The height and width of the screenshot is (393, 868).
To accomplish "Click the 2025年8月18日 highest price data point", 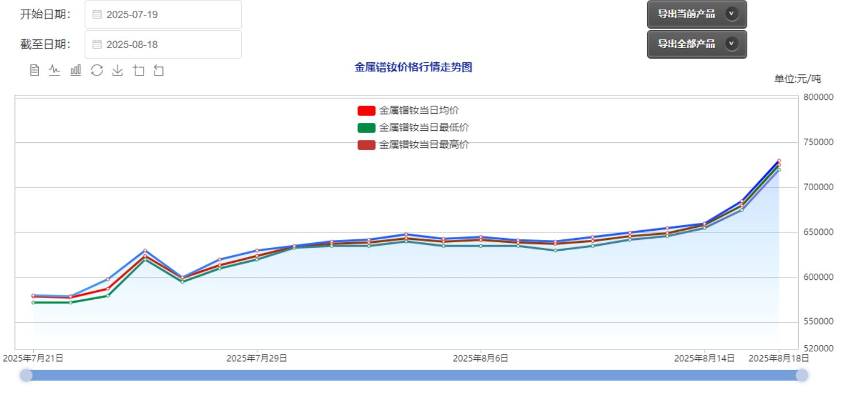I will point(779,161).
